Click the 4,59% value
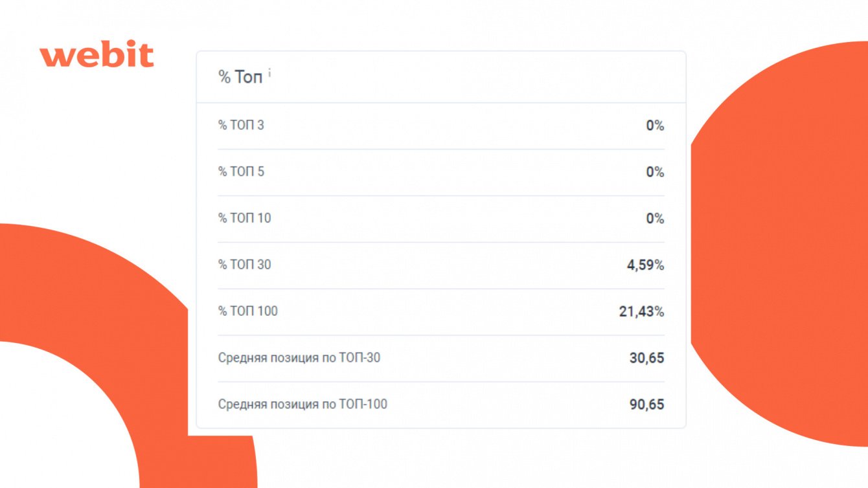Image resolution: width=868 pixels, height=488 pixels. pos(645,265)
